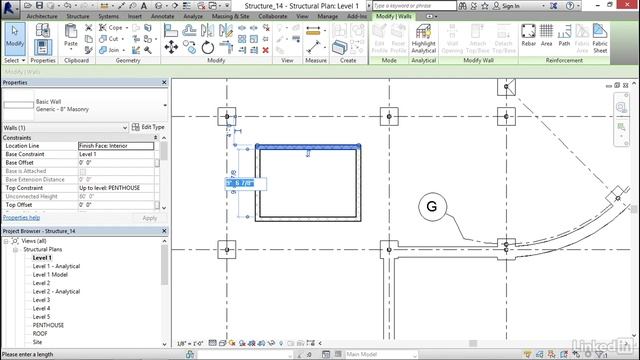Select the Rotate tool icon

[208, 47]
